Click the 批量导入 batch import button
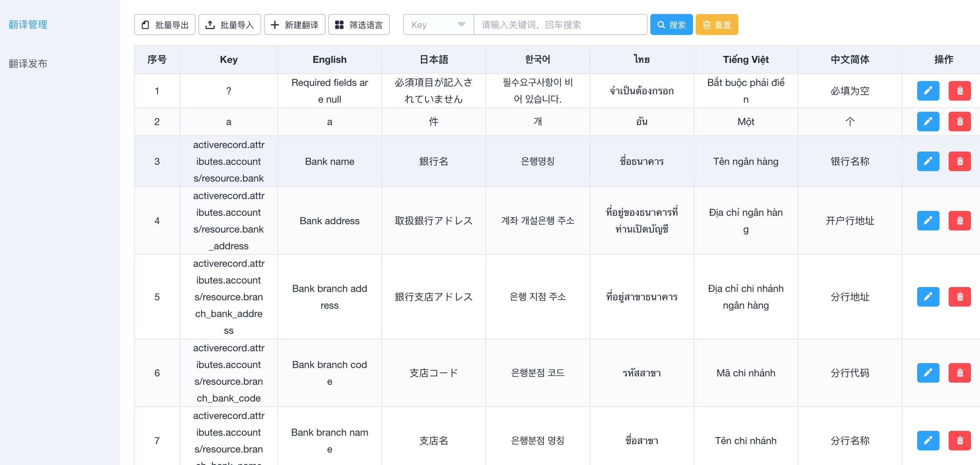980x465 pixels. (229, 25)
